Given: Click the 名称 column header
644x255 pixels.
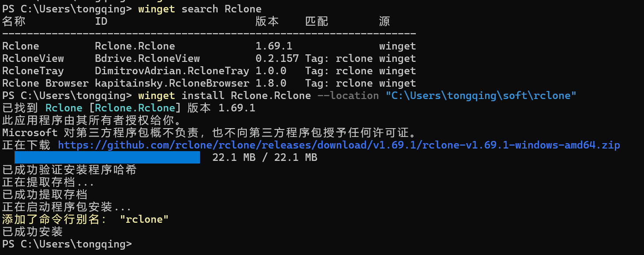Looking at the screenshot, I should tap(14, 21).
